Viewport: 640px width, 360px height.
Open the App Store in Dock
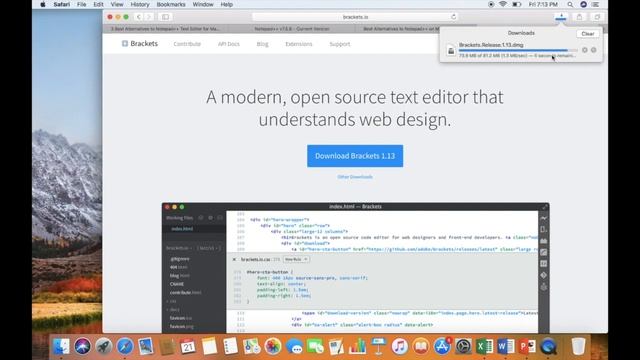coord(442,347)
